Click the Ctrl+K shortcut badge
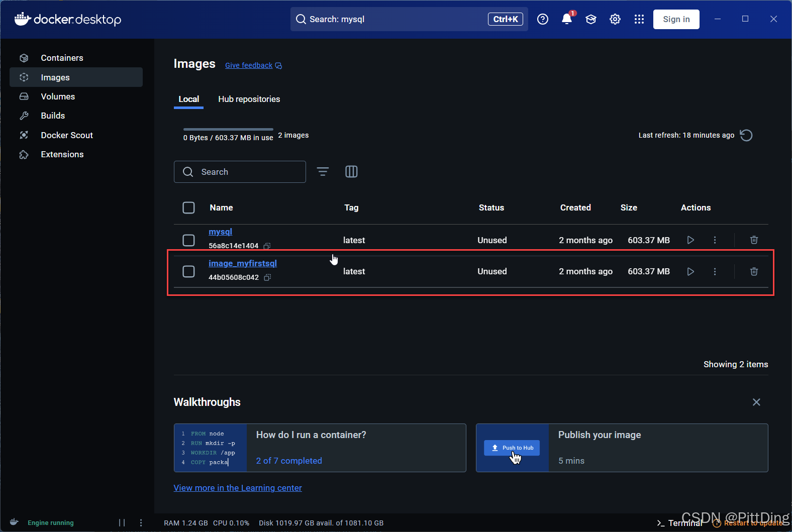The width and height of the screenshot is (792, 532). (506, 19)
